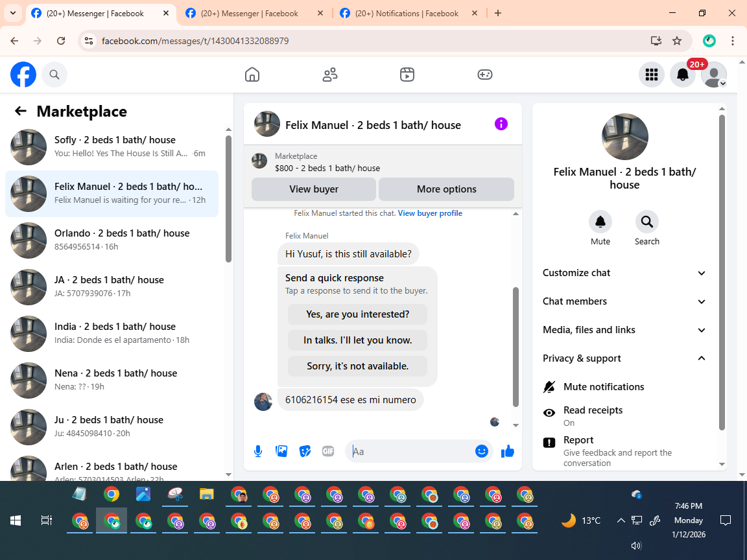747x560 pixels.
Task: Click the voice clip microphone icon
Action: point(257,451)
